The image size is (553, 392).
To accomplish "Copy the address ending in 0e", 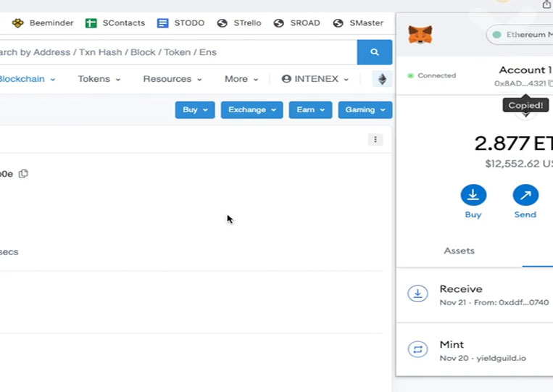I will pyautogui.click(x=23, y=174).
